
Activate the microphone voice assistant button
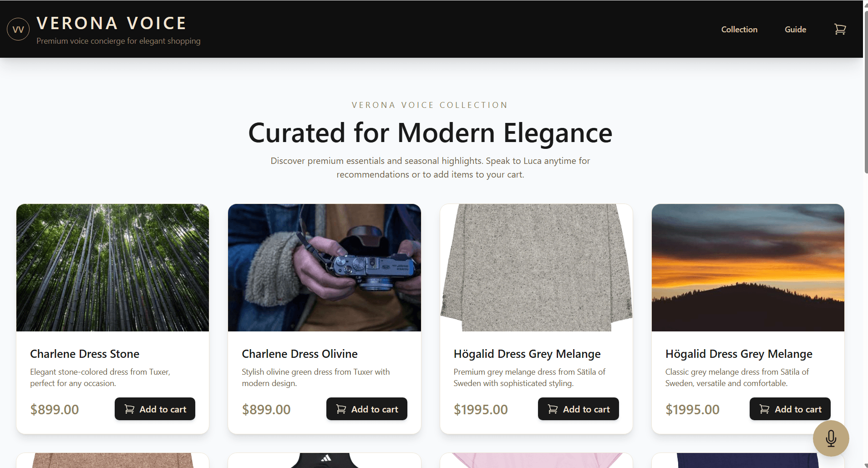831,438
